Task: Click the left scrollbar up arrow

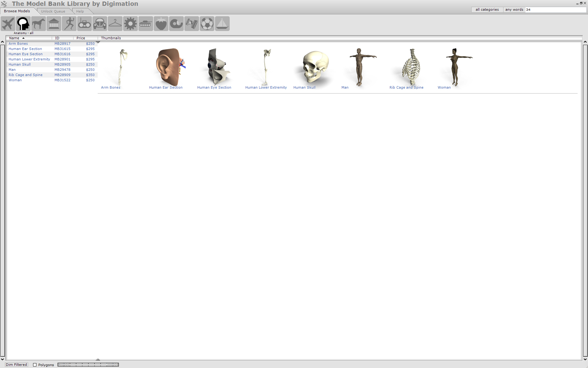Action: pos(2,42)
